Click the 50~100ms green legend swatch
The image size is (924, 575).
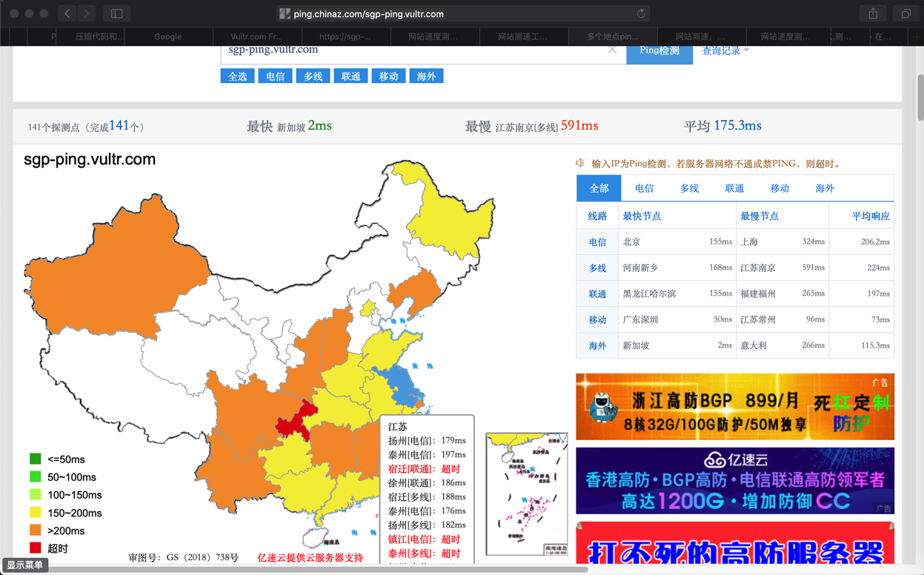(x=35, y=477)
